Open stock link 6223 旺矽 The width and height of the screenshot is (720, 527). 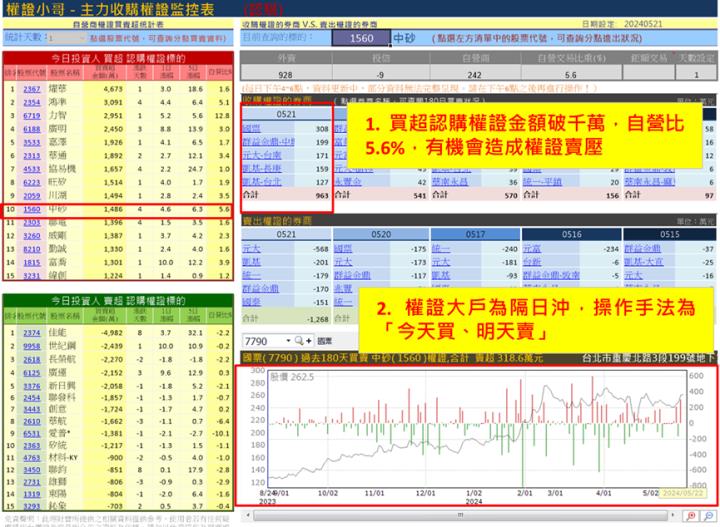click(32, 182)
